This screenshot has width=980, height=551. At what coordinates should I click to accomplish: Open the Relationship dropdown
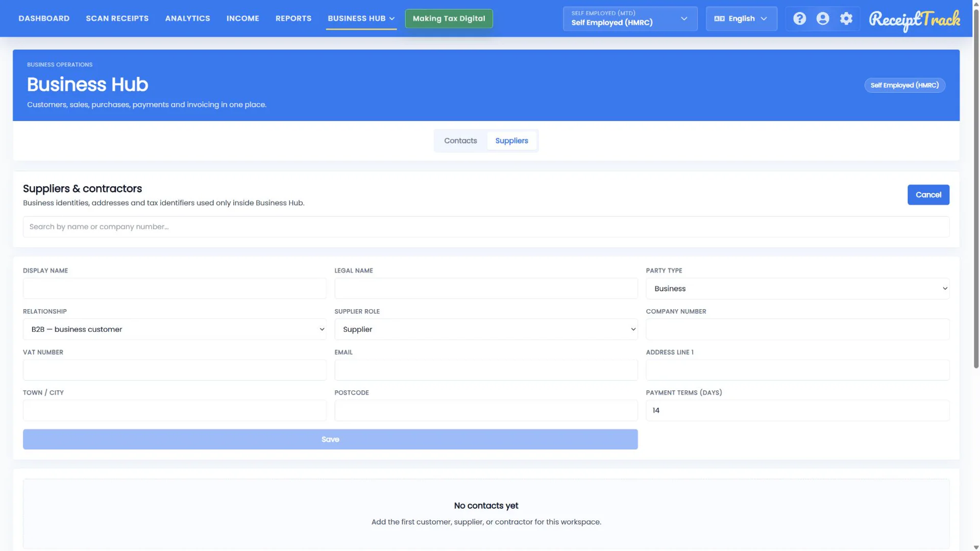tap(175, 330)
